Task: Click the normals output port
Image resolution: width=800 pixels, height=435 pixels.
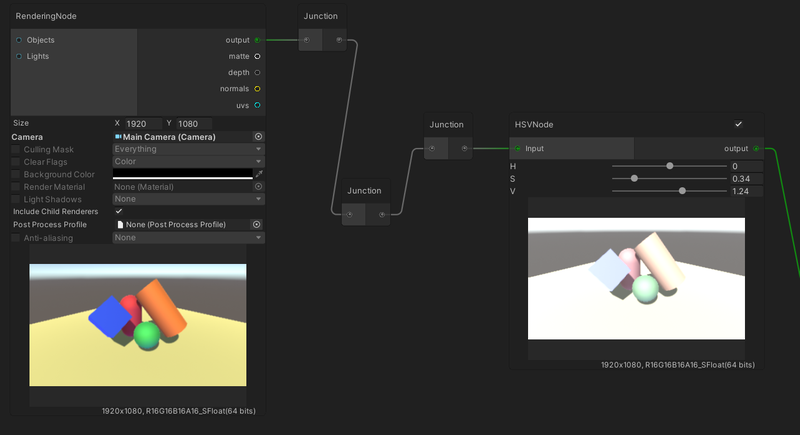Action: point(258,89)
